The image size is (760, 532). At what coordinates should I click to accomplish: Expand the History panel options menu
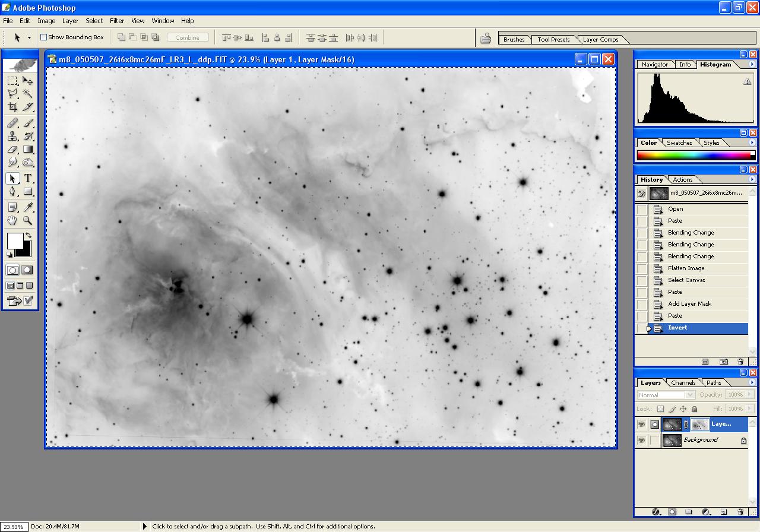[752, 179]
